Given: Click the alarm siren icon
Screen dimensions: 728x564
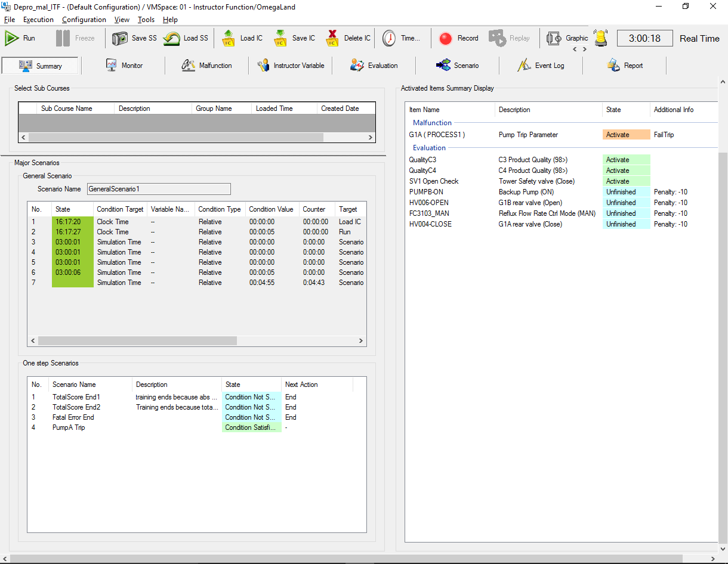Looking at the screenshot, I should (601, 38).
